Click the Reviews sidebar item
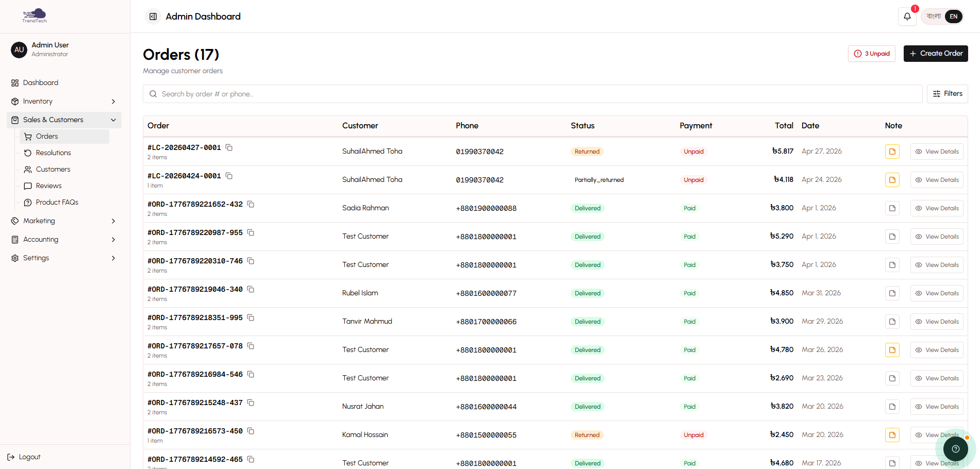 (48, 186)
